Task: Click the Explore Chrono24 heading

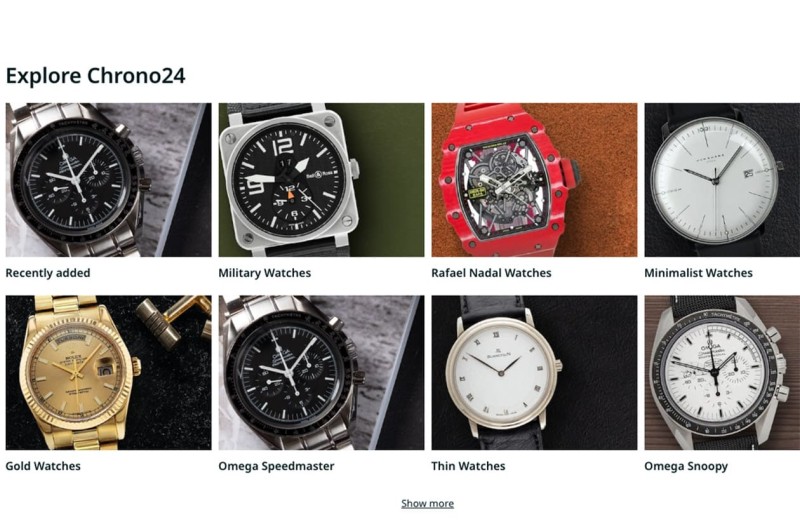Action: (95, 75)
